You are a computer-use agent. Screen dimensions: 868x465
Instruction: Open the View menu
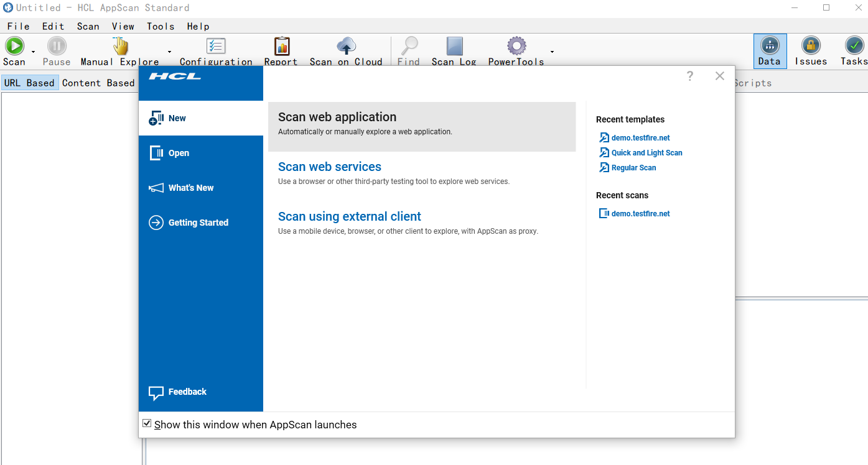coord(123,26)
